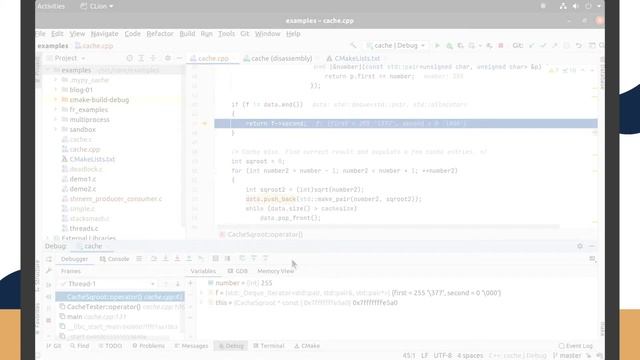Open the File menu
Viewport: 640px width, 360px height.
40,33
